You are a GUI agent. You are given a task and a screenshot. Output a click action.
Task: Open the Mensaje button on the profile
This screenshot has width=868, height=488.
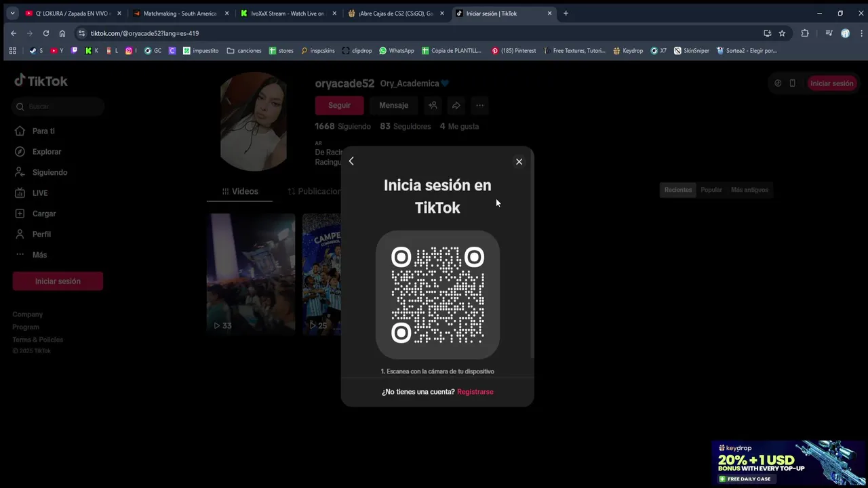(x=393, y=105)
